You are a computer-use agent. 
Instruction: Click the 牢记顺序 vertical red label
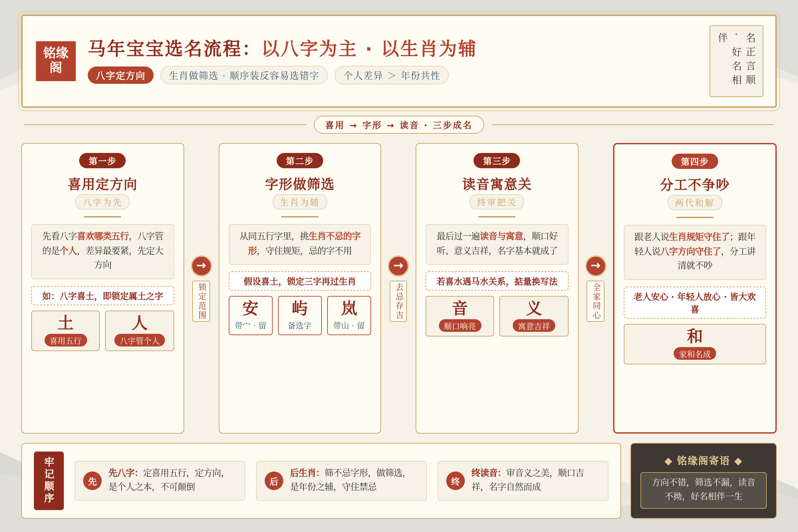click(x=49, y=480)
